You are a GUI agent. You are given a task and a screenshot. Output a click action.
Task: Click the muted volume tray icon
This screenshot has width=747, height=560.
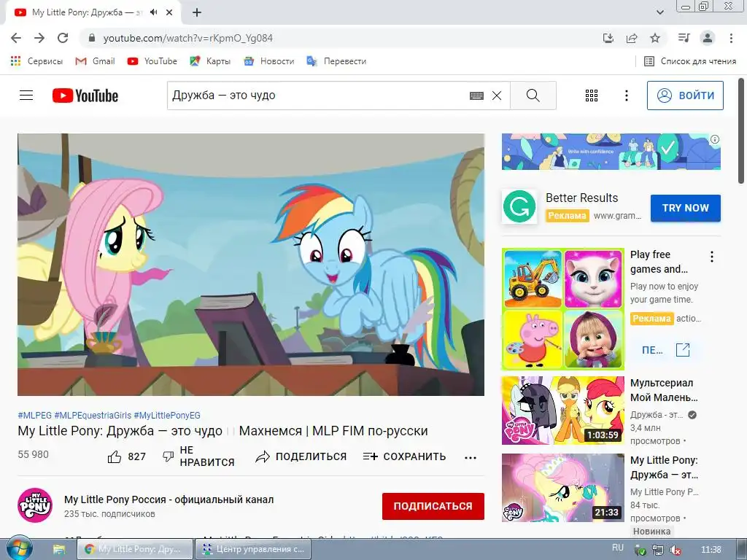tap(675, 550)
